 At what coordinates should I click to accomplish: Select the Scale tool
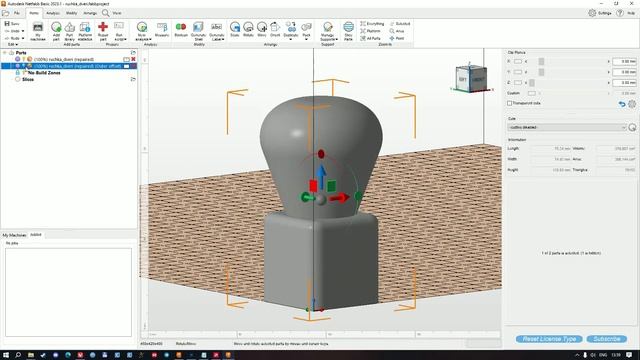pyautogui.click(x=235, y=29)
